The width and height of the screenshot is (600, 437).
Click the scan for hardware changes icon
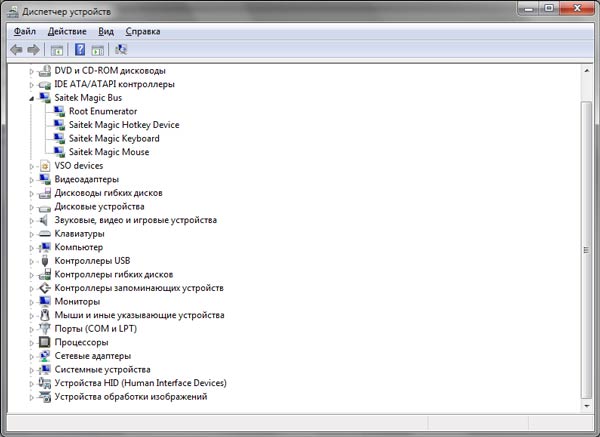point(121,49)
